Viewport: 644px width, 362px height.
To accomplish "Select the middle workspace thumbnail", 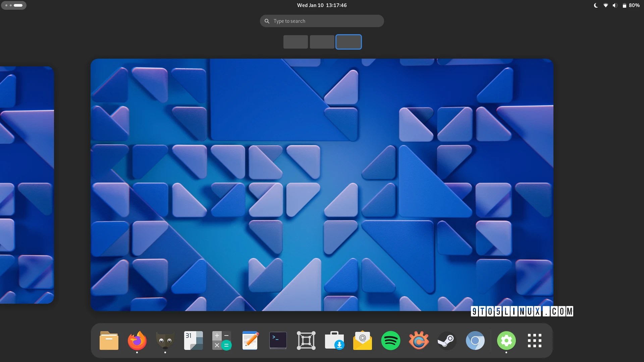I will click(x=322, y=42).
